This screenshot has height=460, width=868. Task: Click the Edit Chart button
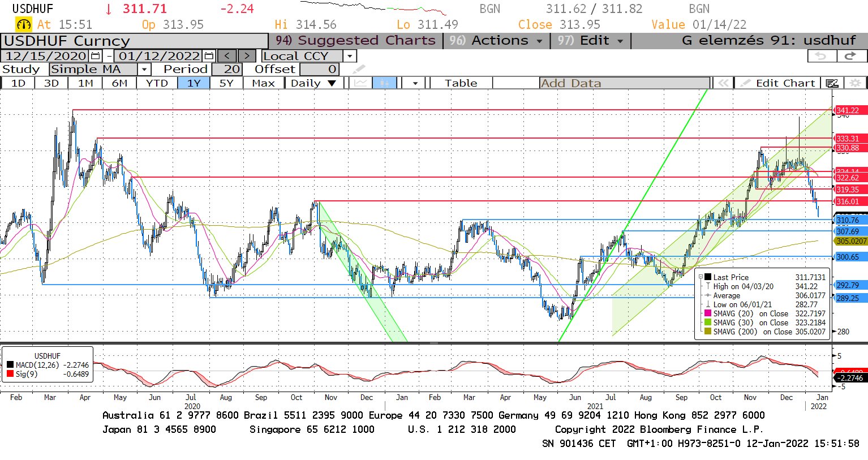779,83
